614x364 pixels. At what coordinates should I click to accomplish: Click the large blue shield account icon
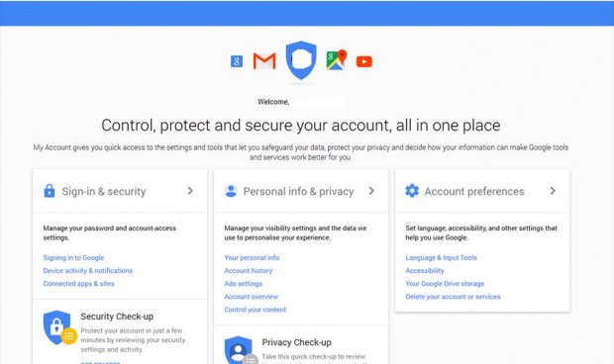(x=301, y=59)
